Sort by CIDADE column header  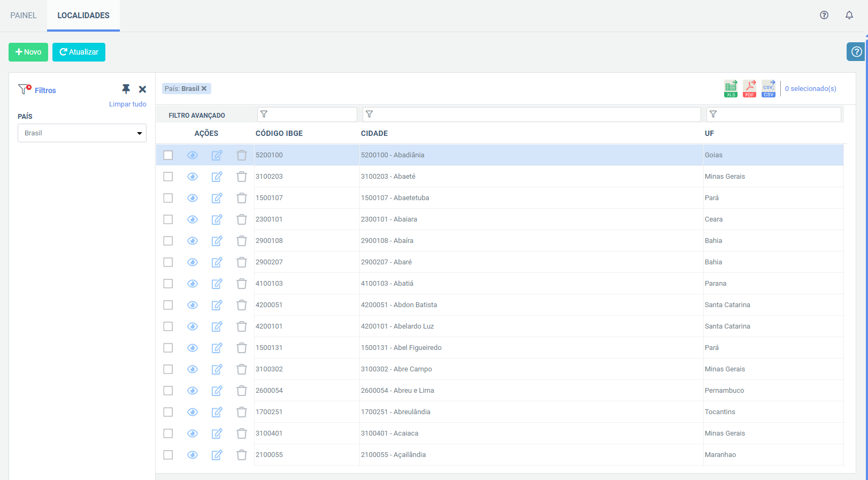[374, 133]
